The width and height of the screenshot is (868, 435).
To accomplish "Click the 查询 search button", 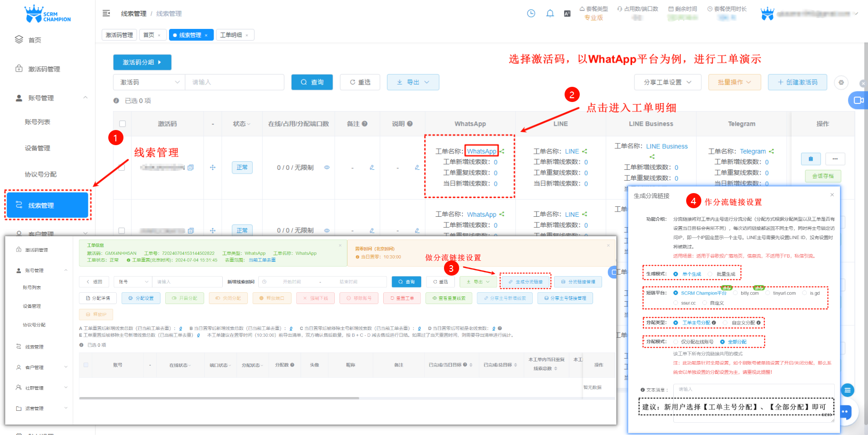I will click(312, 82).
